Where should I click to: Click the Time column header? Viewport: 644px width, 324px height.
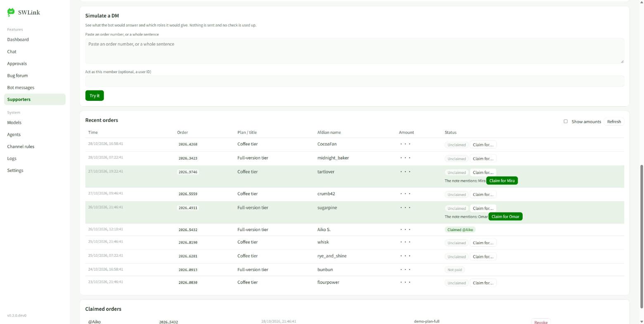pos(93,132)
